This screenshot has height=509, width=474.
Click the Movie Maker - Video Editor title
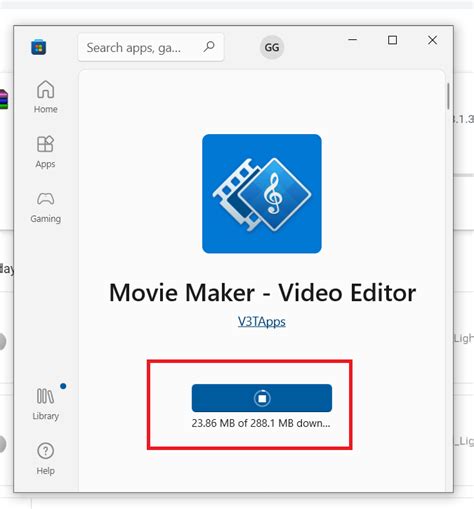262,293
